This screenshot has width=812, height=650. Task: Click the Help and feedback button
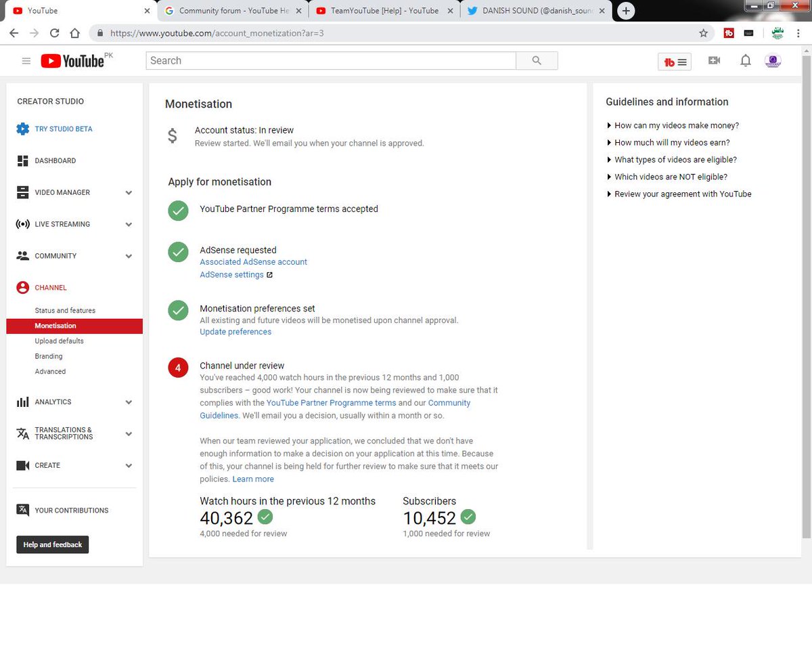point(52,545)
